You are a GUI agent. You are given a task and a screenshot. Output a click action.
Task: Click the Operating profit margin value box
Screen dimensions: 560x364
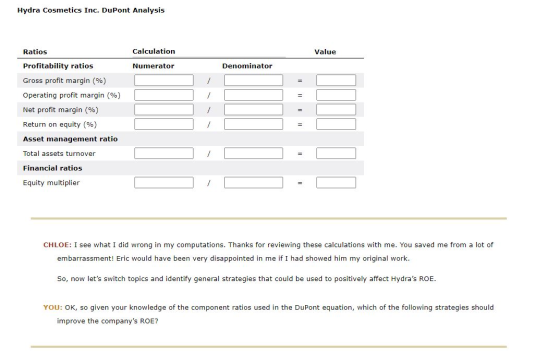click(336, 95)
